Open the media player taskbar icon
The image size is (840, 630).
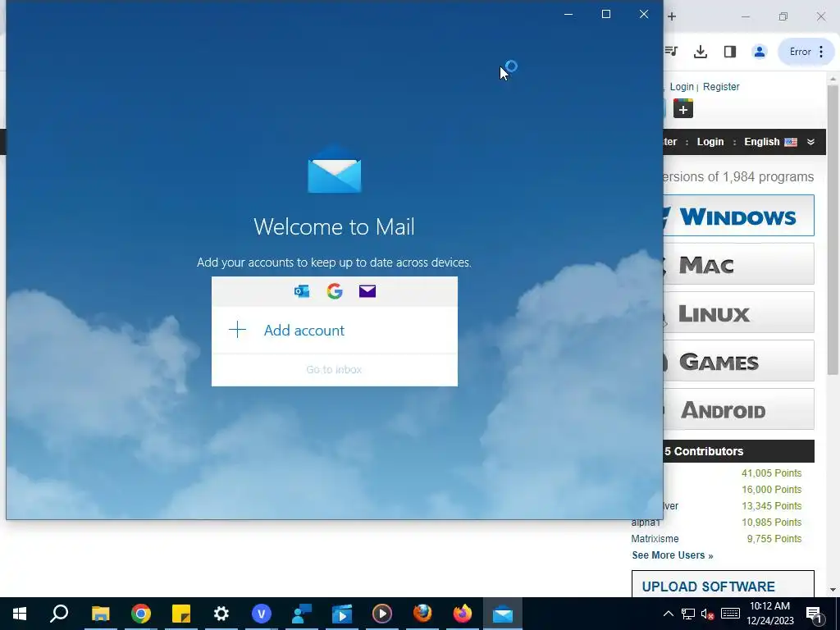382,614
